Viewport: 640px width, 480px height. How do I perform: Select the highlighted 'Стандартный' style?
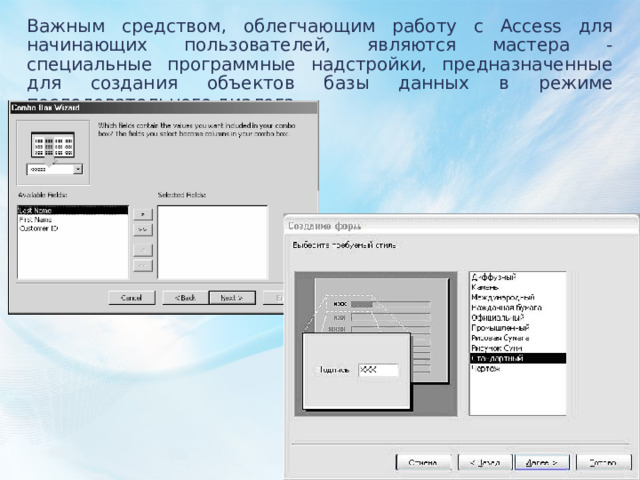click(518, 358)
